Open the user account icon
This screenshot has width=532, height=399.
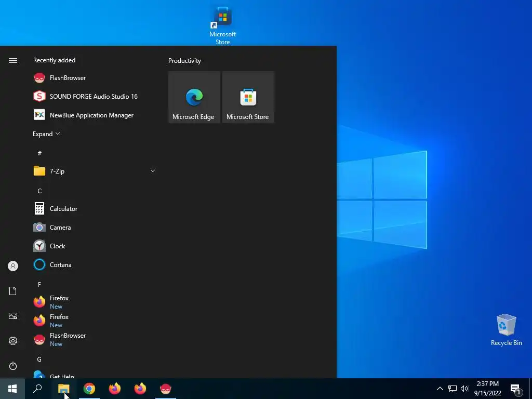[13, 266]
